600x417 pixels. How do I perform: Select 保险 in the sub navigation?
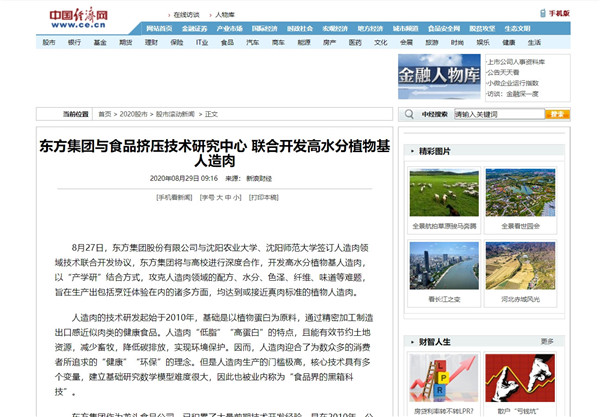176,42
